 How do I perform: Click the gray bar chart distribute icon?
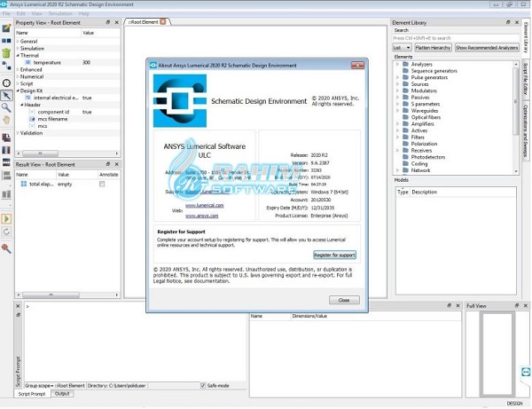(x=6, y=194)
